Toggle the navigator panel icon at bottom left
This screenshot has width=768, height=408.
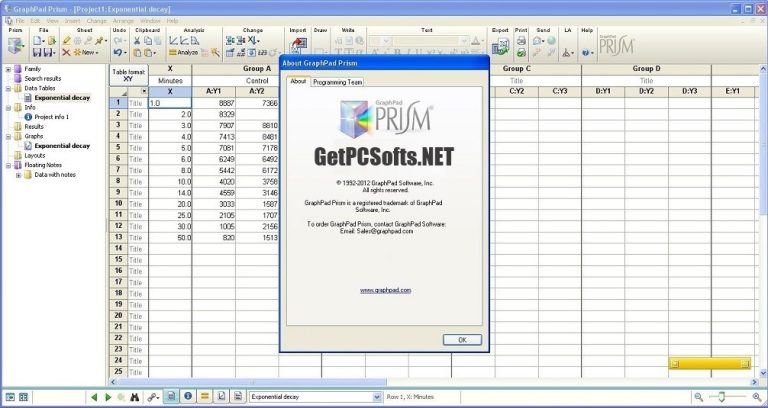pos(10,397)
